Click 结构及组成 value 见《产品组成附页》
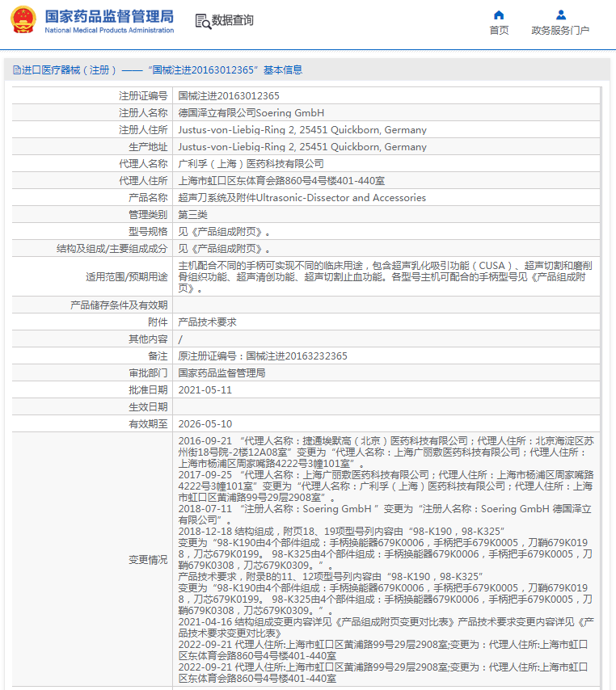The image size is (616, 690). point(224,249)
